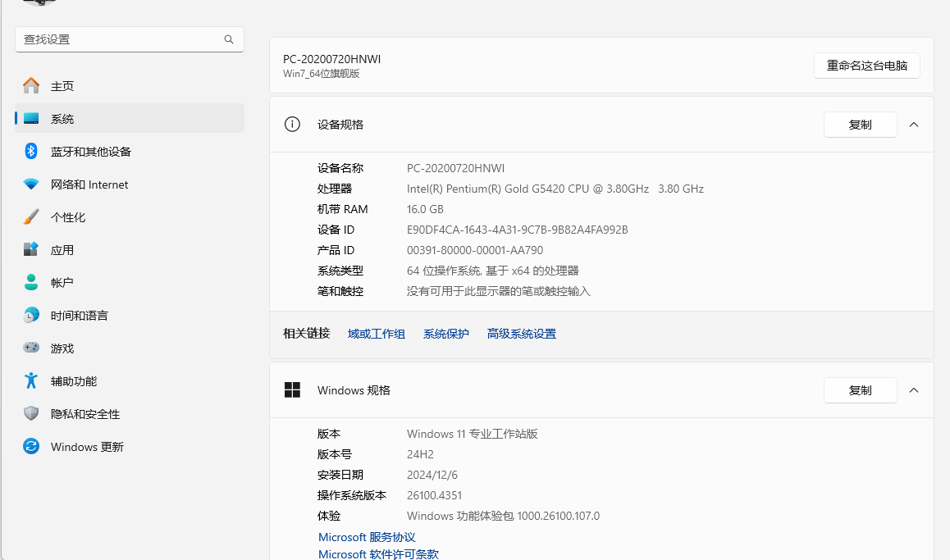This screenshot has width=950, height=560.
Task: Click the Wi-Fi icon beside 网络和 Internet
Action: click(x=31, y=184)
